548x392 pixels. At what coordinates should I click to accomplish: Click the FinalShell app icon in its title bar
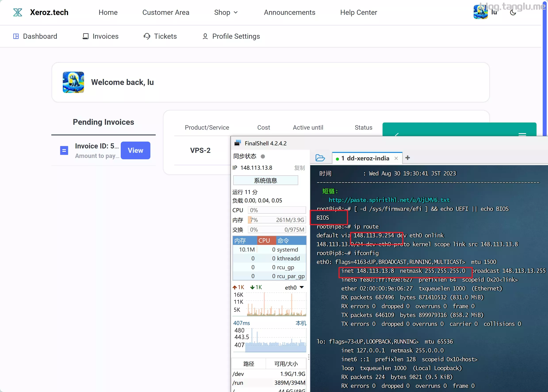(x=238, y=143)
